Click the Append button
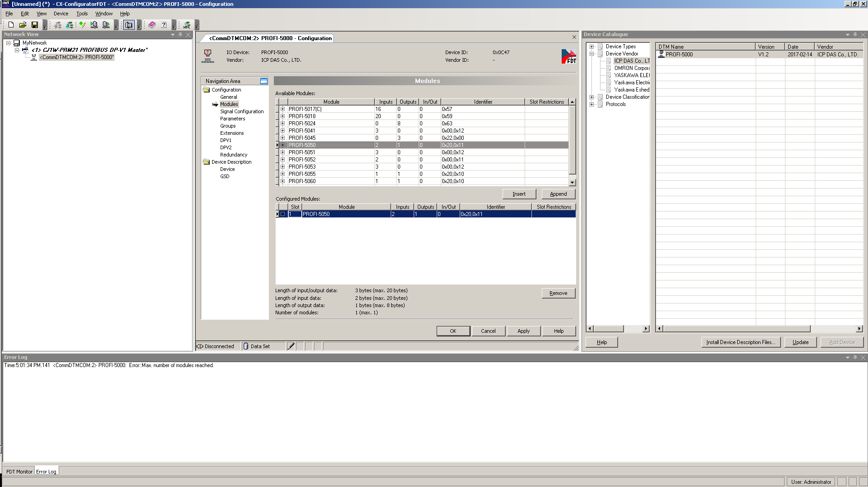 point(558,194)
